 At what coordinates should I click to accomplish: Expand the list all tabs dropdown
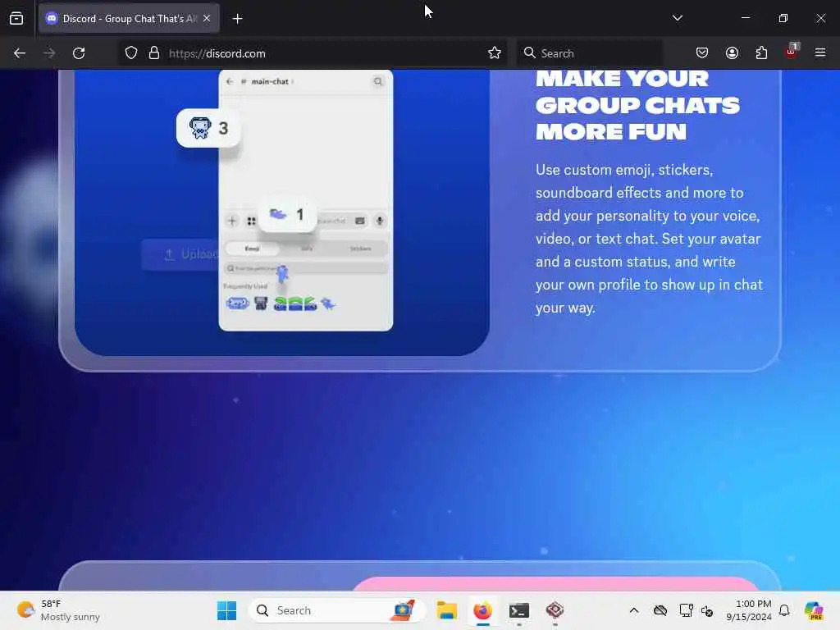[677, 18]
